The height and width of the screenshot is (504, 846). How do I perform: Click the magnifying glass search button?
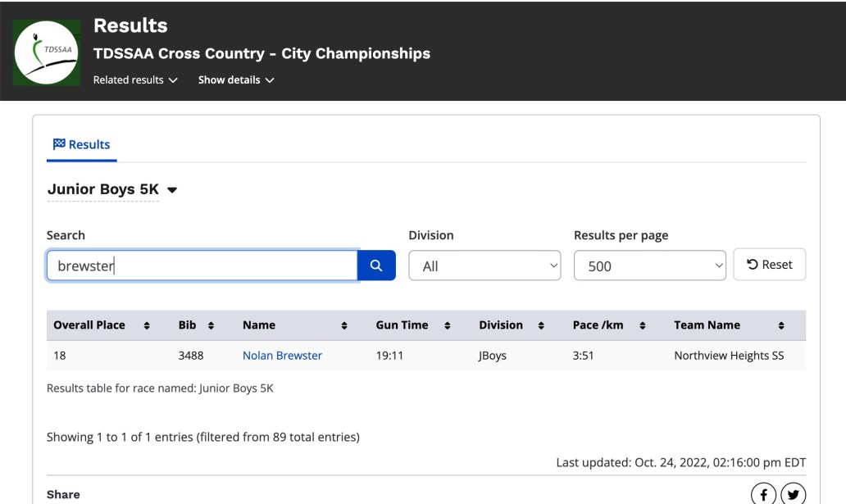click(x=376, y=266)
